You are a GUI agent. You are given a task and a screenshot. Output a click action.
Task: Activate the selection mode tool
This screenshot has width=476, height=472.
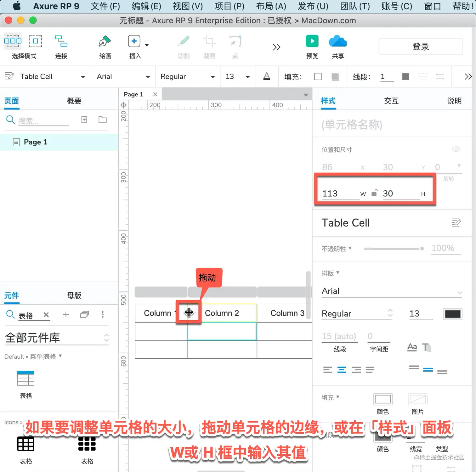(x=13, y=41)
